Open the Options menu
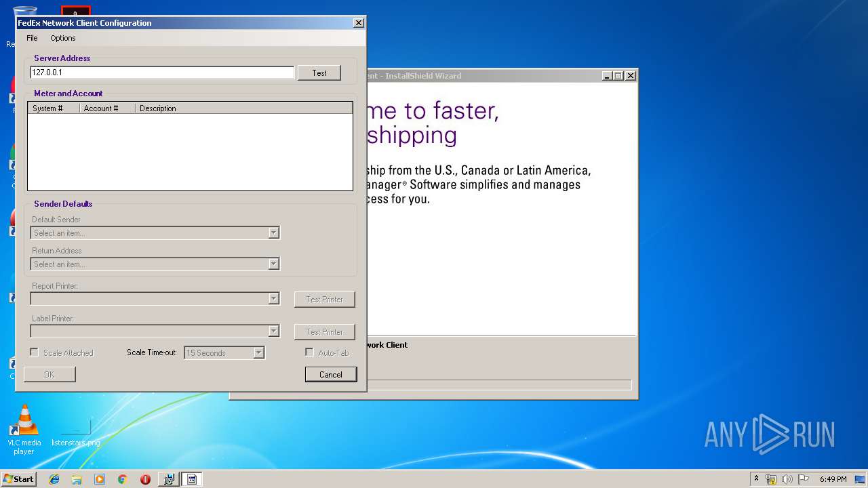Image resolution: width=868 pixels, height=488 pixels. pyautogui.click(x=63, y=38)
